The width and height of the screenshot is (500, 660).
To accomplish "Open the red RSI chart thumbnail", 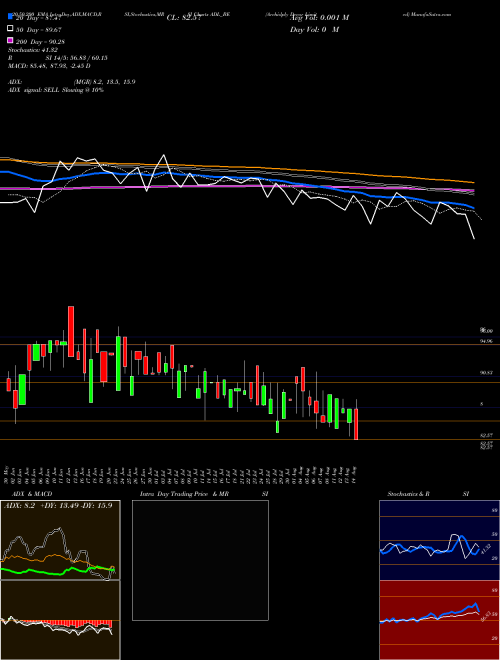I will pyautogui.click(x=439, y=620).
